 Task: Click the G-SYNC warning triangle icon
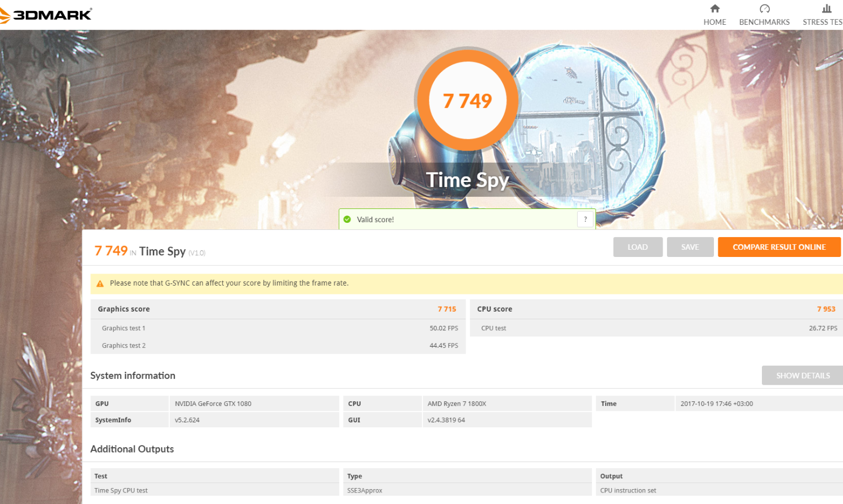100,283
